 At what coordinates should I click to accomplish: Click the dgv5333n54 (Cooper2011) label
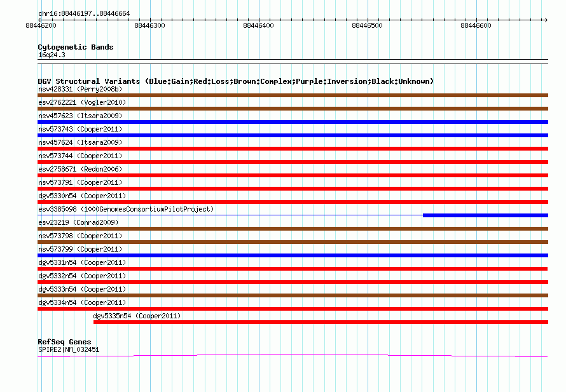82,289
